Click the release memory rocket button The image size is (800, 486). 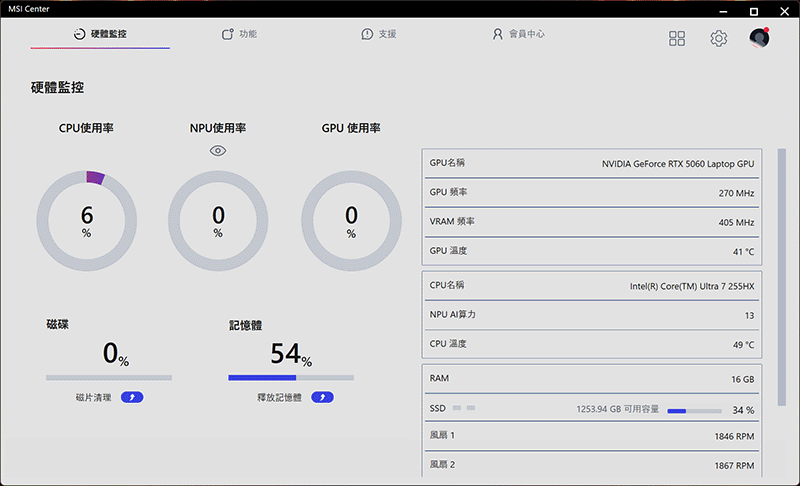(322, 397)
